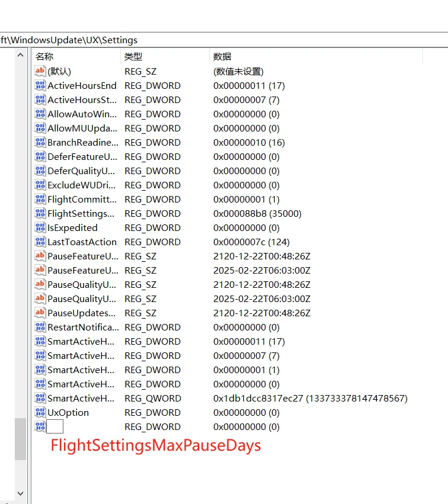Click the (数值未设置) data cell

tap(238, 71)
